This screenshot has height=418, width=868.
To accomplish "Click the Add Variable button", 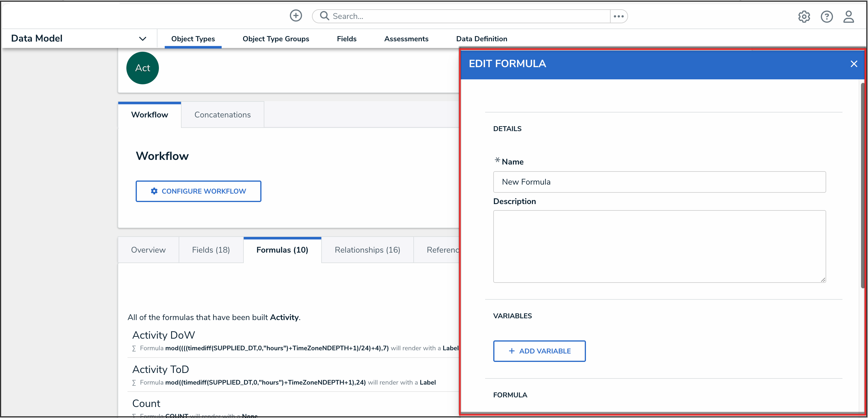I will [x=539, y=351].
